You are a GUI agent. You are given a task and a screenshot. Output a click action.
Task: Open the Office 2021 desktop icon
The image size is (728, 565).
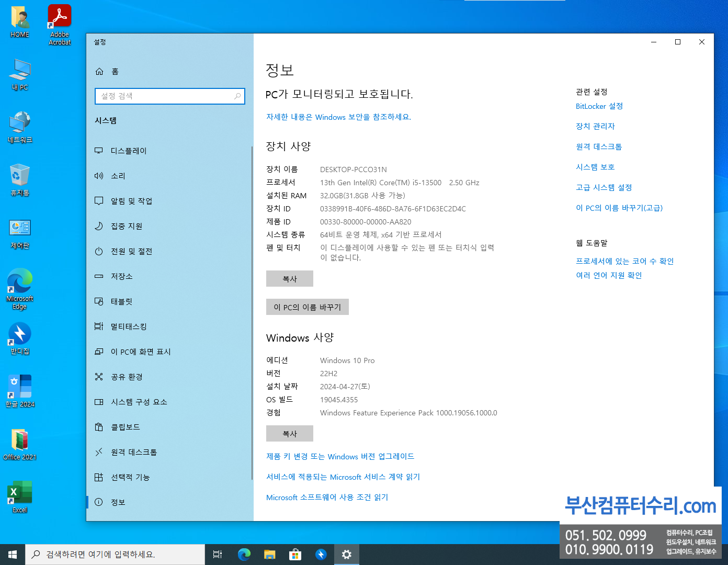20,444
